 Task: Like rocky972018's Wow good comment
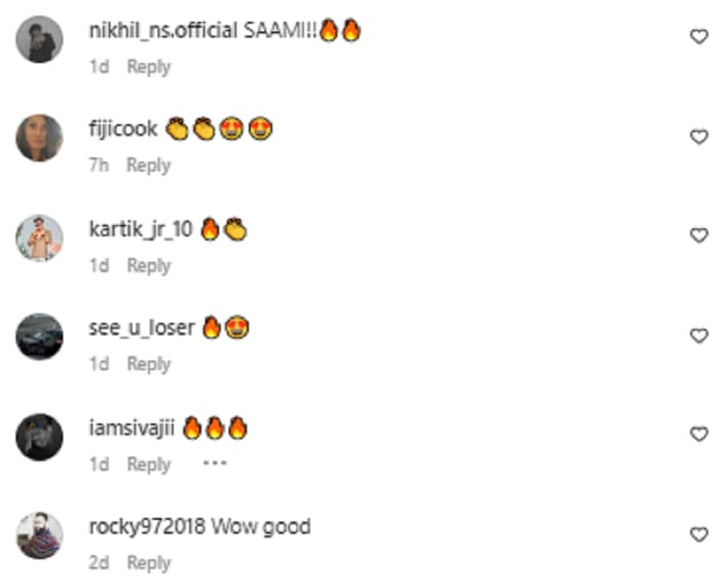(699, 534)
